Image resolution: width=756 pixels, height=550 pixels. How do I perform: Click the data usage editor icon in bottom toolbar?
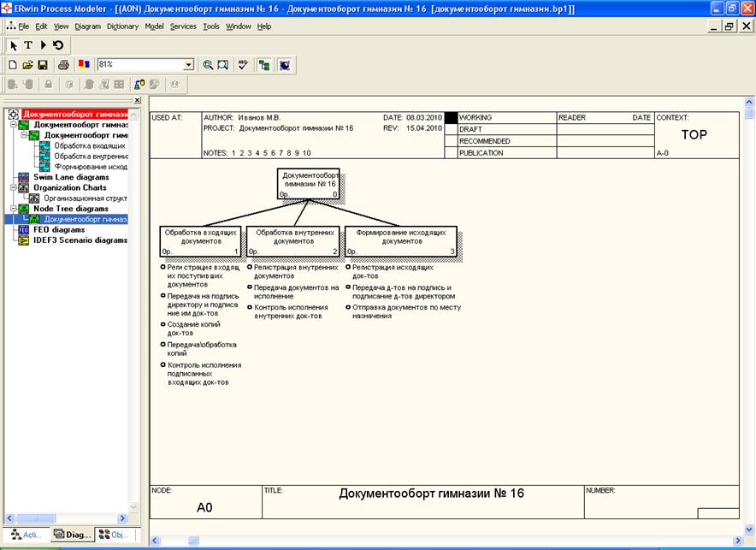(x=139, y=85)
